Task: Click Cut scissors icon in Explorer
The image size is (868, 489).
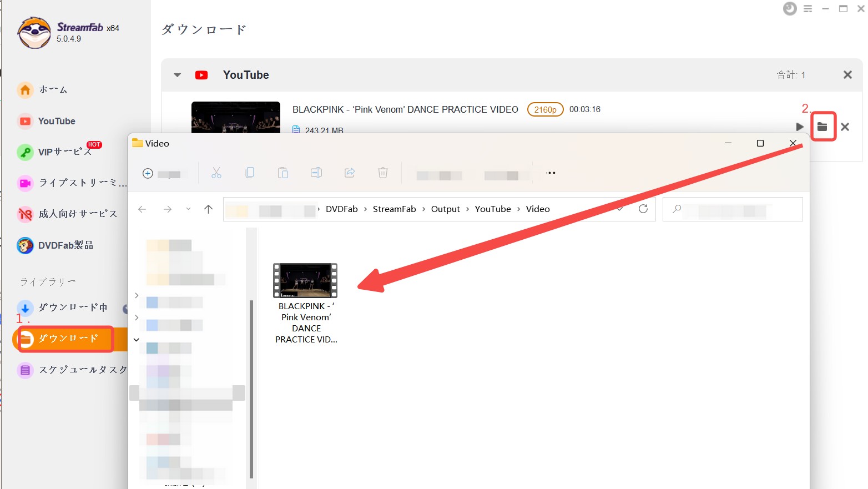Action: point(216,173)
